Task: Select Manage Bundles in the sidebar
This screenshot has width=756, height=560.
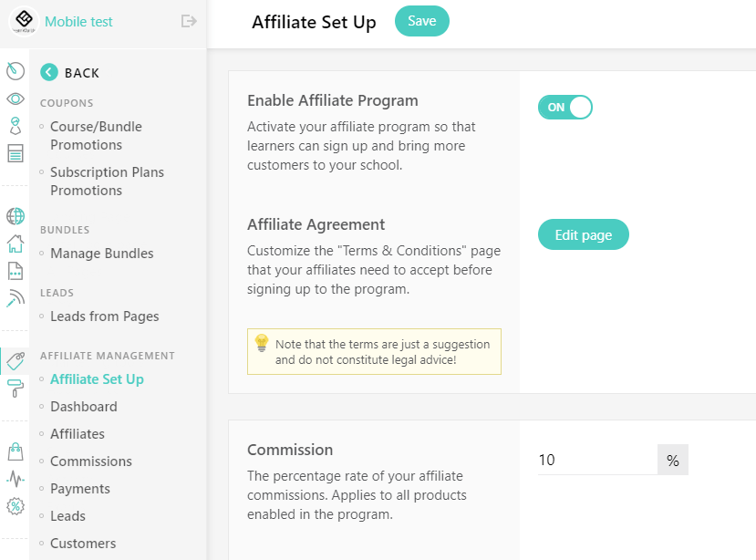Action: [x=102, y=254]
